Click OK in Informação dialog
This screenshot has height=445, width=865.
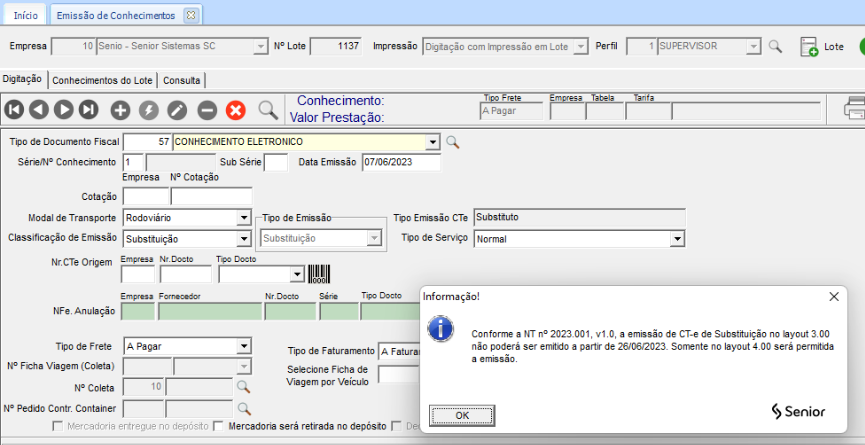462,415
